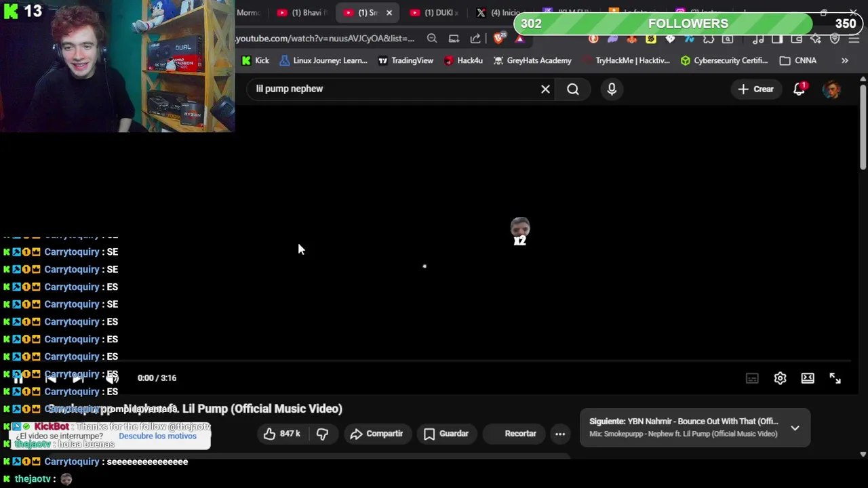Open the Crear create menu

[755, 89]
